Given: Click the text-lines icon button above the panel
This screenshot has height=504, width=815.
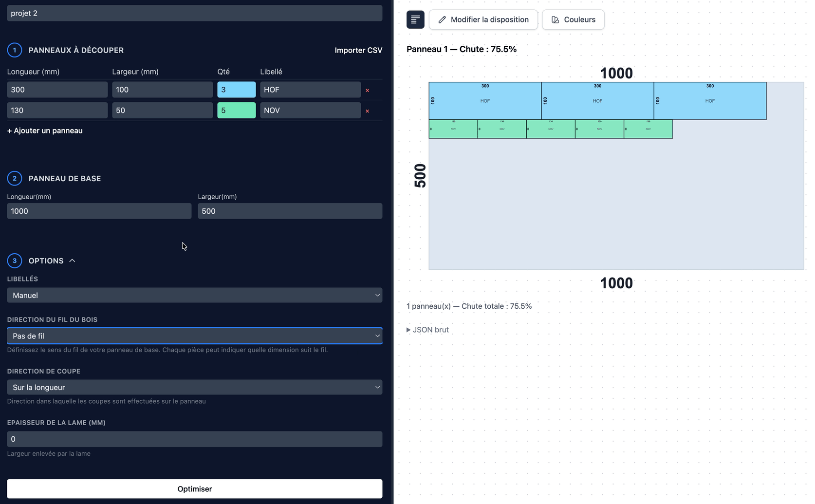Looking at the screenshot, I should [415, 19].
